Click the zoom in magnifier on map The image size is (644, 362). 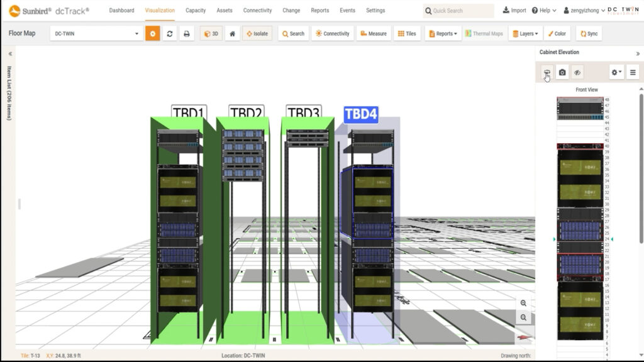click(523, 303)
